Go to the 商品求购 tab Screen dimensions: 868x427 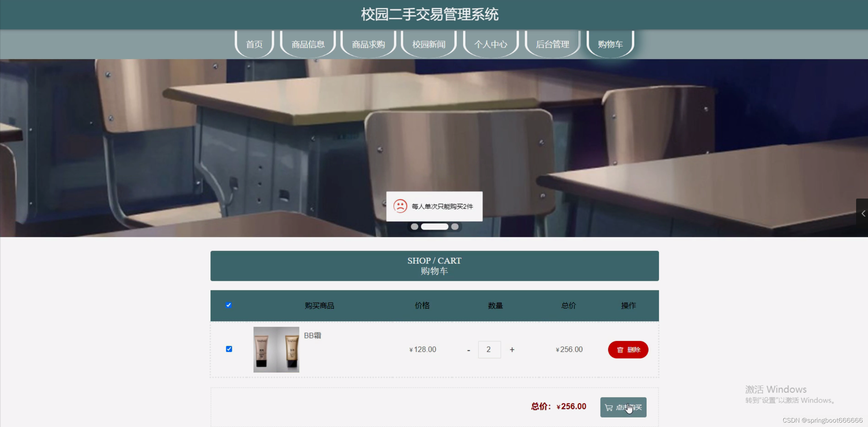click(369, 44)
